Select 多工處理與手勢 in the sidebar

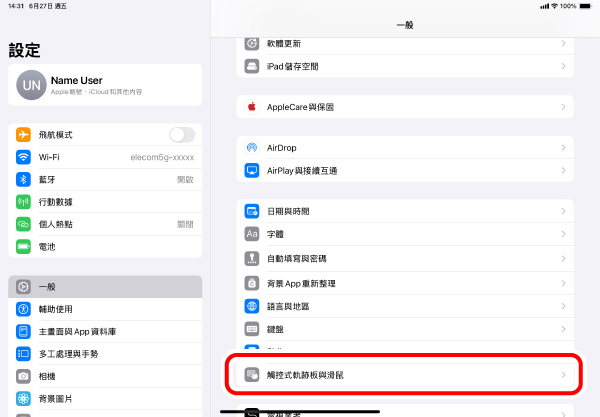(x=69, y=354)
